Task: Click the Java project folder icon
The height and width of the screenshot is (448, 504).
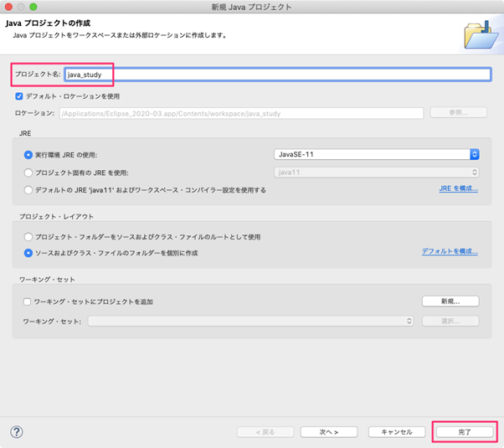Action: pos(481,34)
